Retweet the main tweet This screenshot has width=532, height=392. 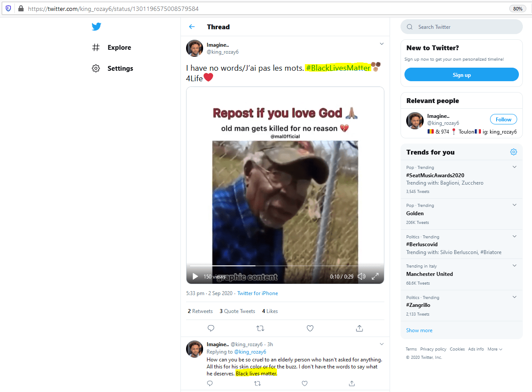(260, 328)
